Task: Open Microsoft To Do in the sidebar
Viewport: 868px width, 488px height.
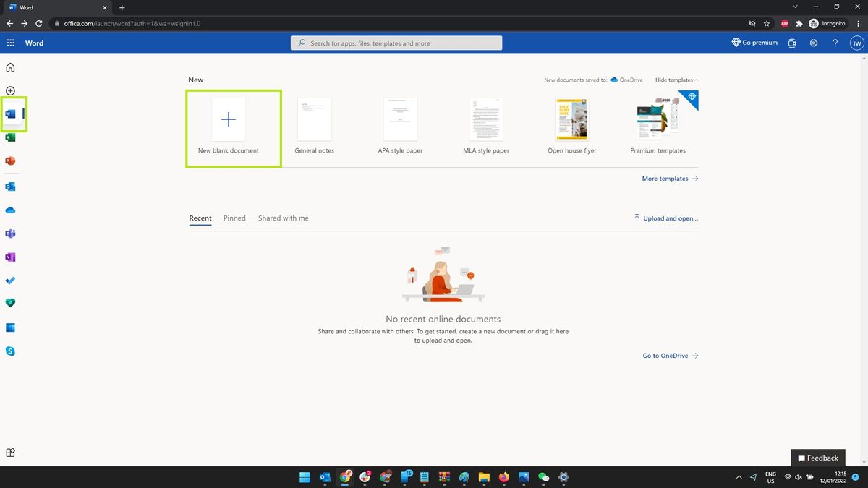Action: click(x=10, y=281)
